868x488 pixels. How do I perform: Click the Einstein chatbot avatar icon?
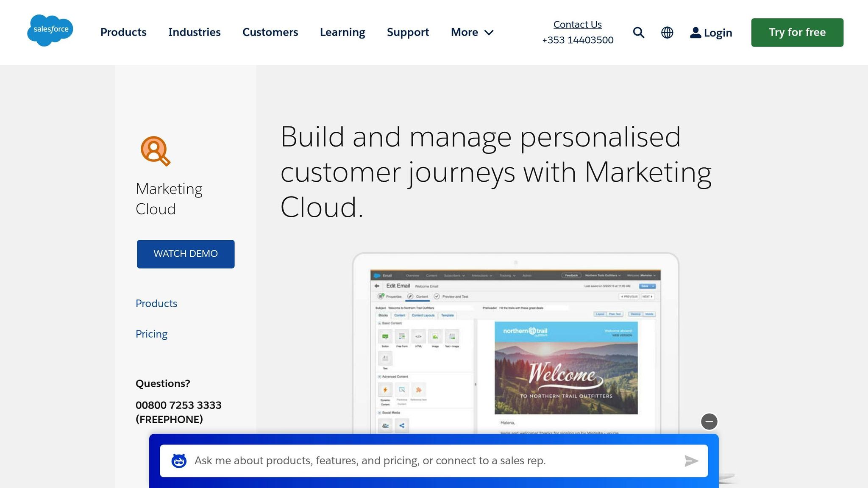[179, 460]
